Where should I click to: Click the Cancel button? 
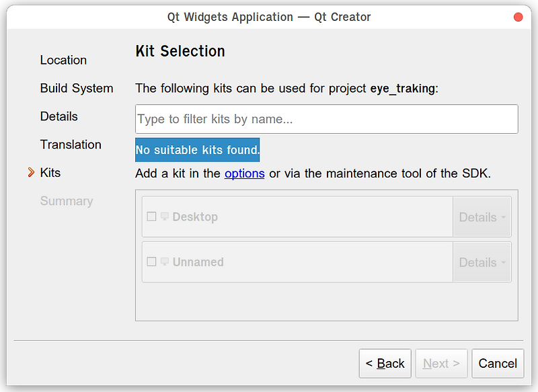tap(498, 363)
